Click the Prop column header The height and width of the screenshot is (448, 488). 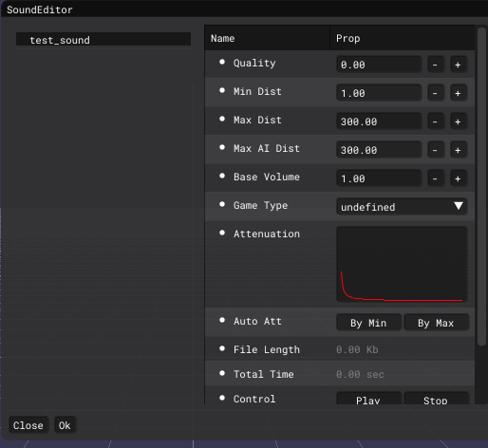tap(402, 38)
